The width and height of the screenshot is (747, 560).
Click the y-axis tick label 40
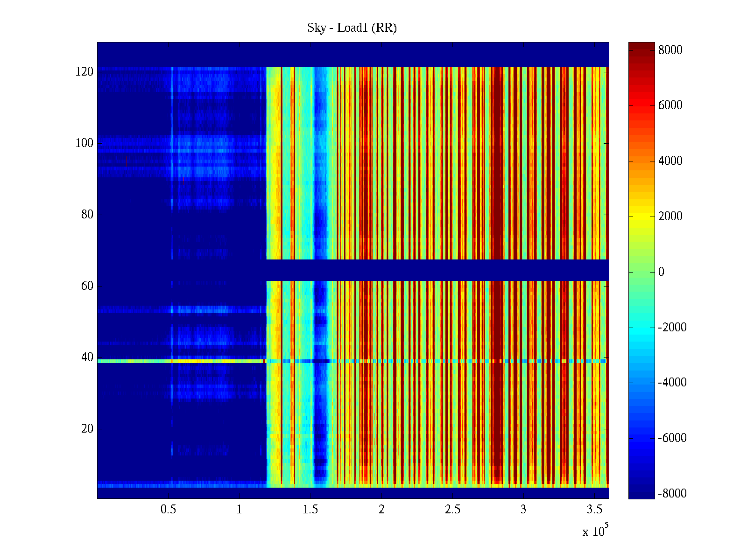[87, 357]
